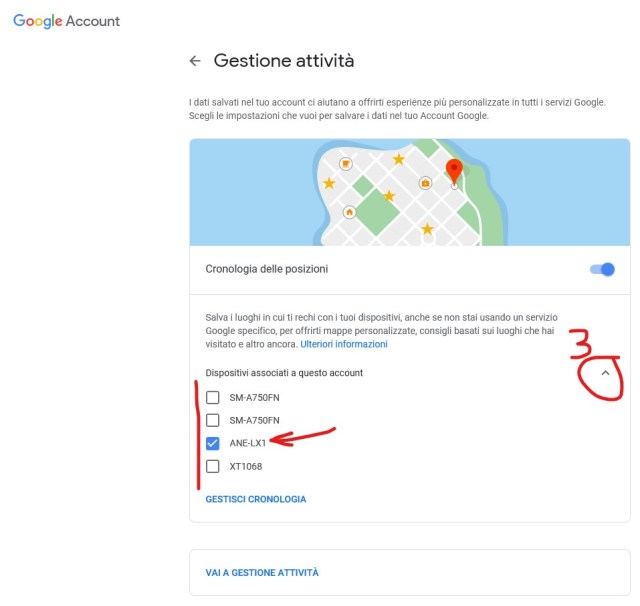
Task: Click the shopping marker on the map
Action: click(x=345, y=163)
